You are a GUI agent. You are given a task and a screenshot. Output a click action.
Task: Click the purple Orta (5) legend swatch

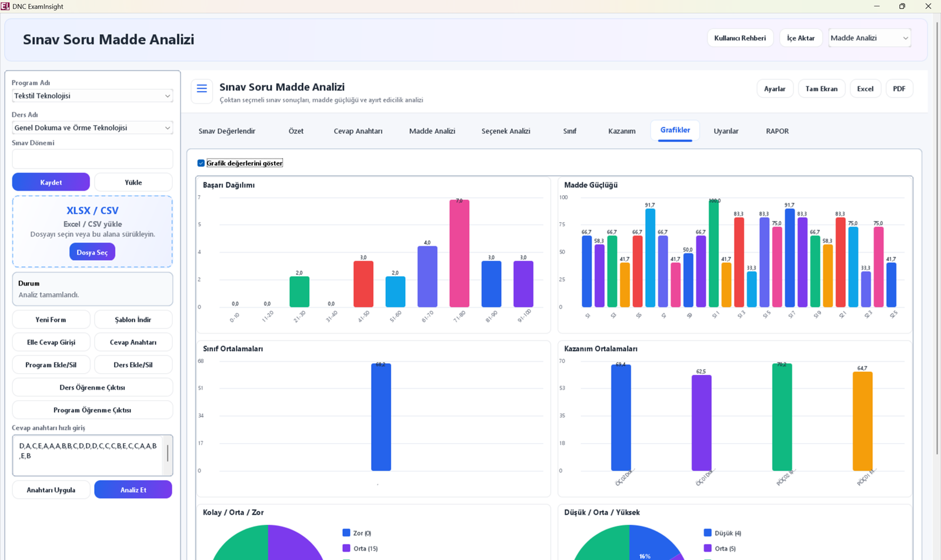[x=708, y=548]
